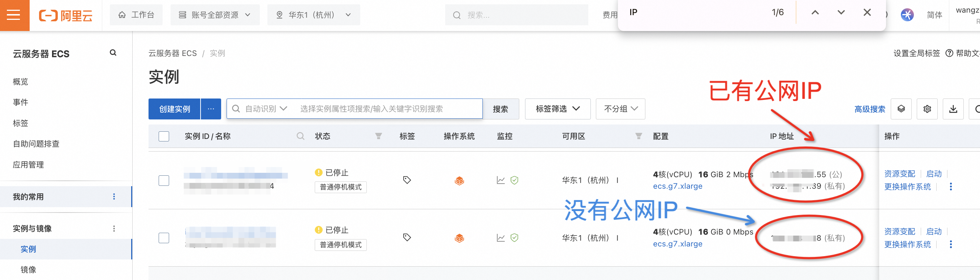Open the 不分组 grouping dropdown
The image size is (980, 280).
point(620,109)
